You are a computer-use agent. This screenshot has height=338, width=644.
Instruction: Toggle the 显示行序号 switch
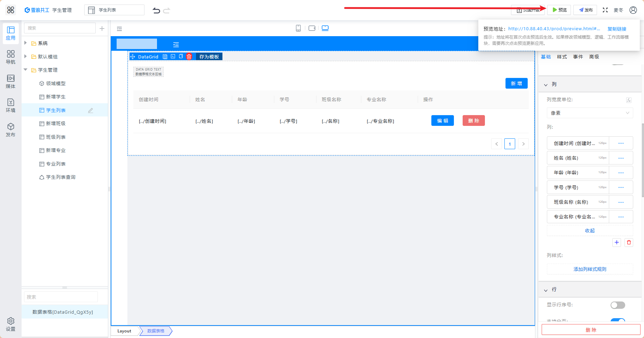pyautogui.click(x=618, y=305)
